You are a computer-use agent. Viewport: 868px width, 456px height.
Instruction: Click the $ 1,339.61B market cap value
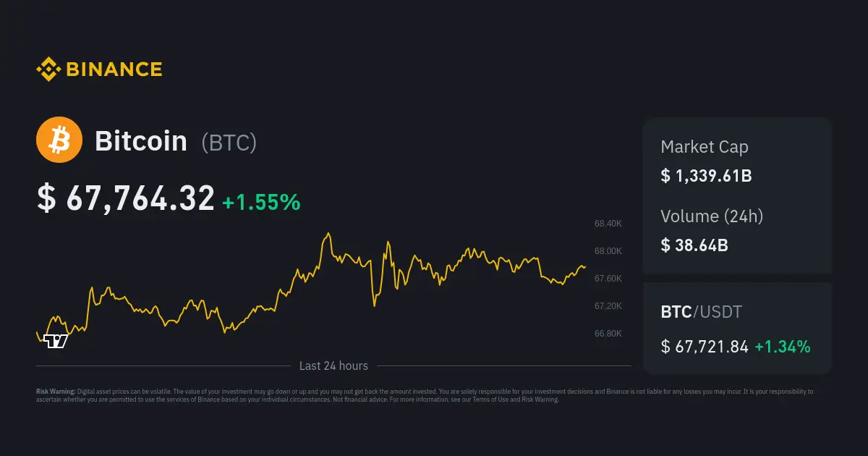coord(707,176)
